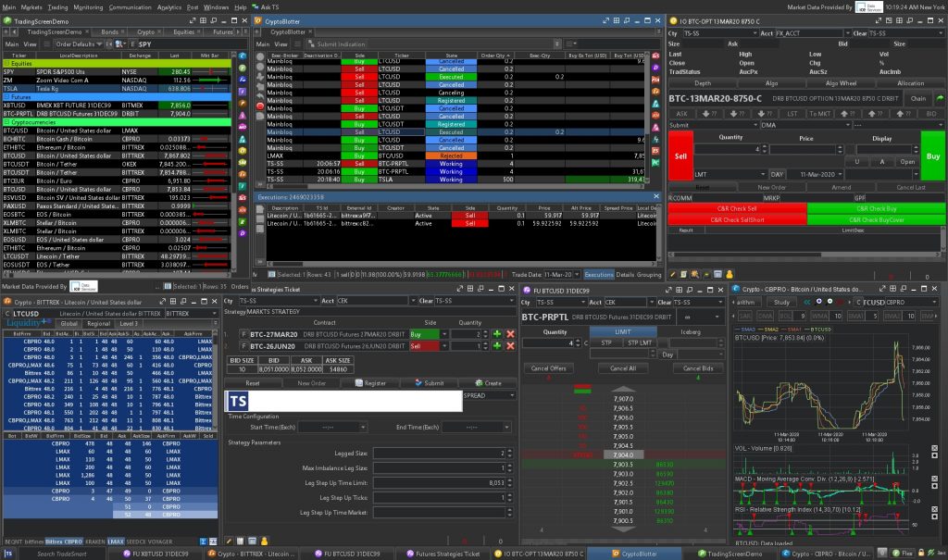
Task: Click the pencil icon under the option ticket
Action: coord(673,274)
